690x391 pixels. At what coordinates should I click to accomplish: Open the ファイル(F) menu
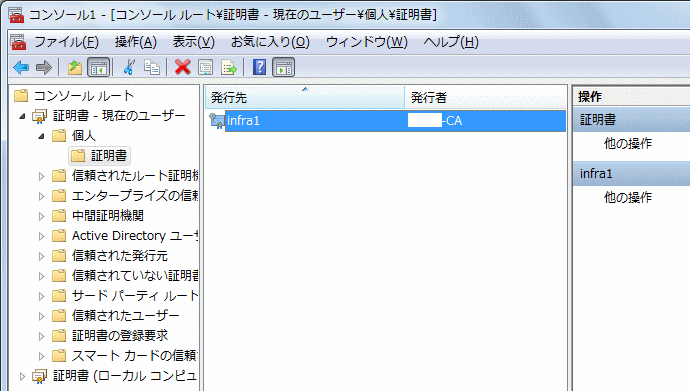point(66,42)
